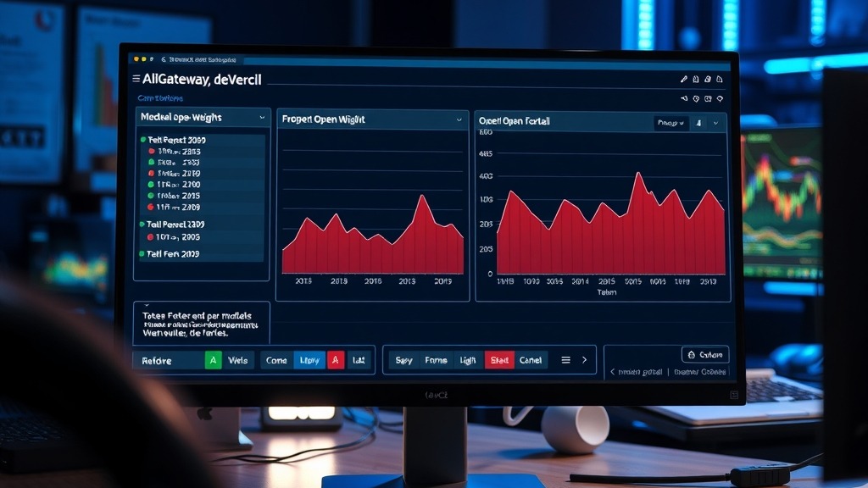Click the chevron at right chart header end
The height and width of the screenshot is (488, 868).
pyautogui.click(x=715, y=123)
